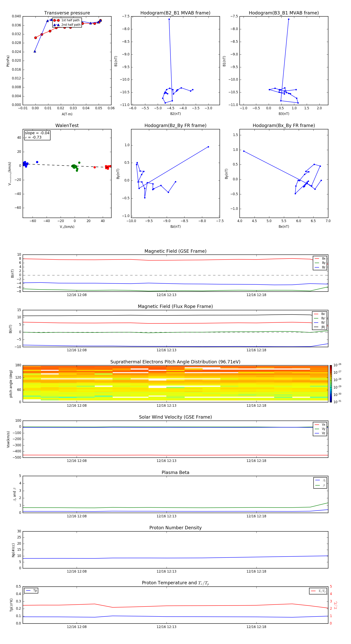The width and height of the screenshot is (351, 644).
Task: Click the Vy entry in velocity legend
Action: click(x=320, y=429)
